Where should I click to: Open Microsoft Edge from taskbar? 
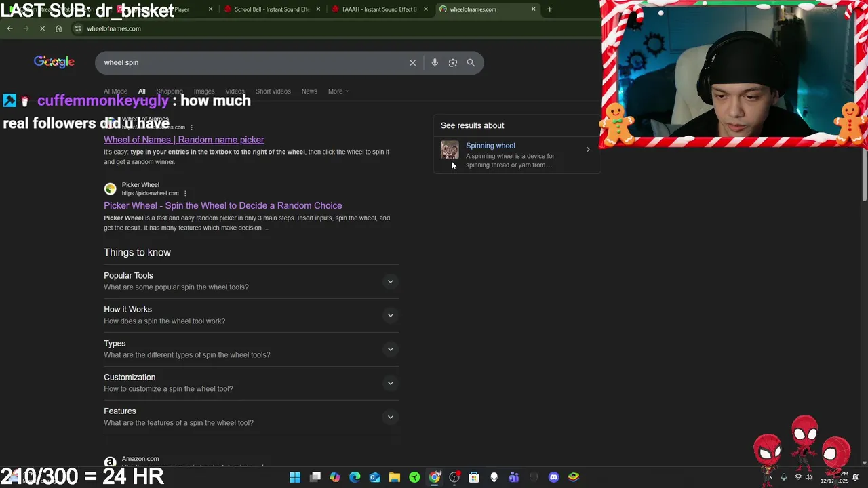click(355, 477)
